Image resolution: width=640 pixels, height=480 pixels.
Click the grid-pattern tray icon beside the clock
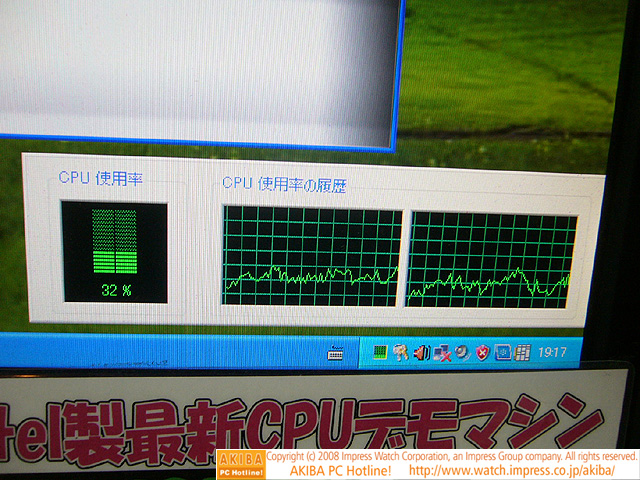pyautogui.click(x=522, y=351)
